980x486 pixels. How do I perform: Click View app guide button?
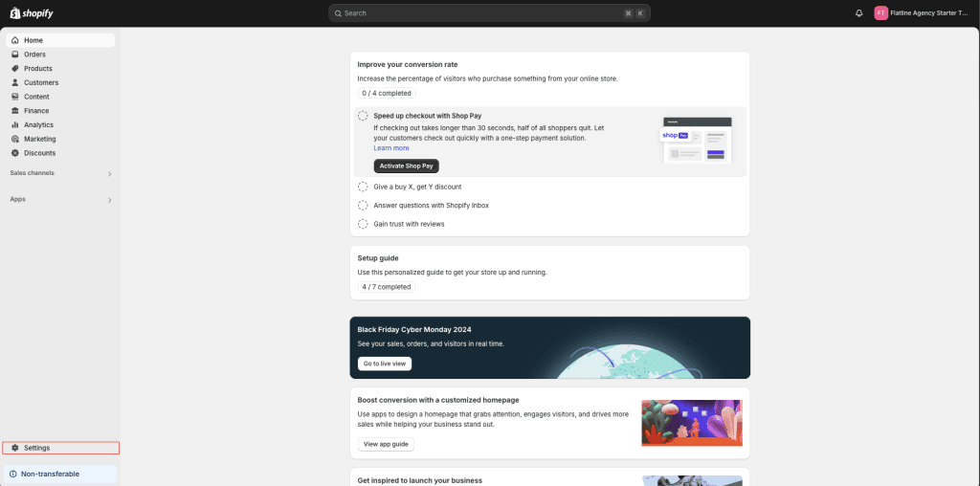(386, 444)
